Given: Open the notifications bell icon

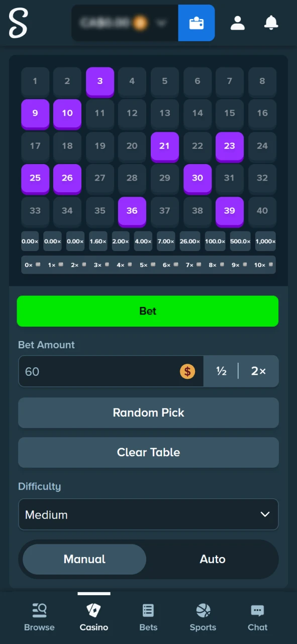Looking at the screenshot, I should pos(271,23).
